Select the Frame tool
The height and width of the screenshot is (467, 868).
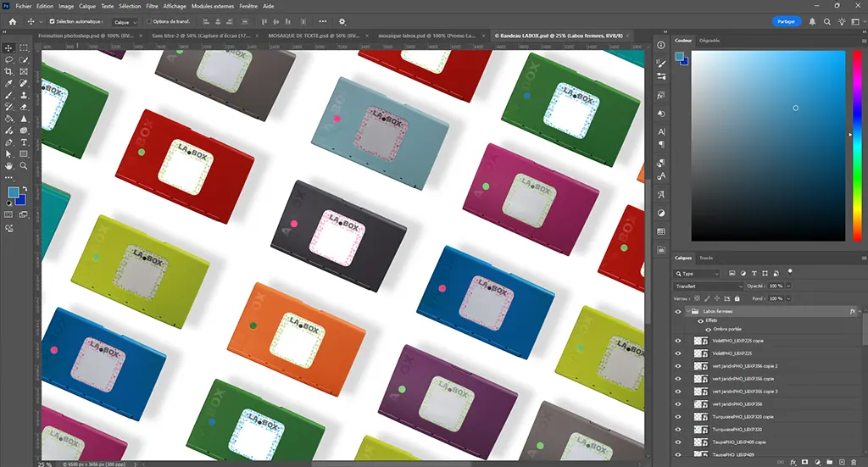[24, 71]
